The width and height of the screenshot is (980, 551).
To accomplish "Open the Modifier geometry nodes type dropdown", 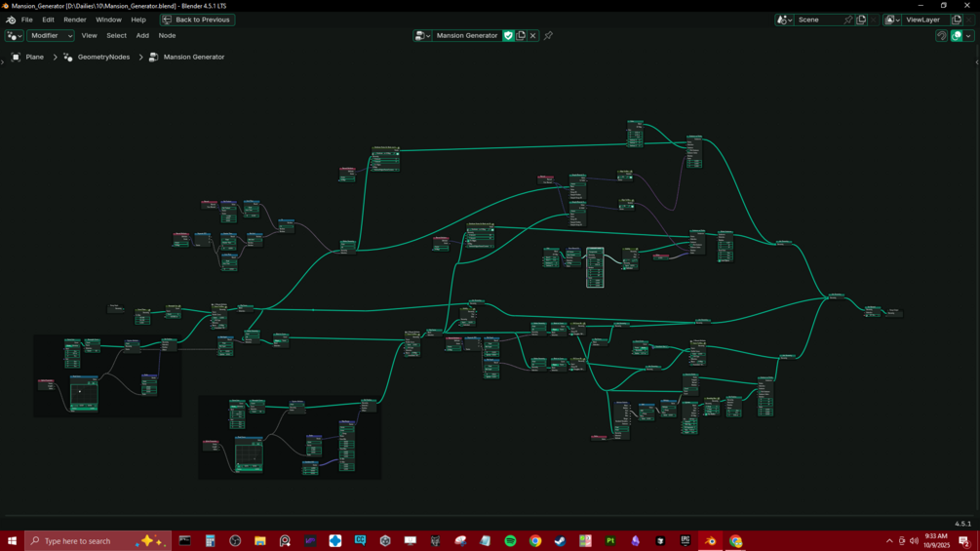I will [x=51, y=36].
